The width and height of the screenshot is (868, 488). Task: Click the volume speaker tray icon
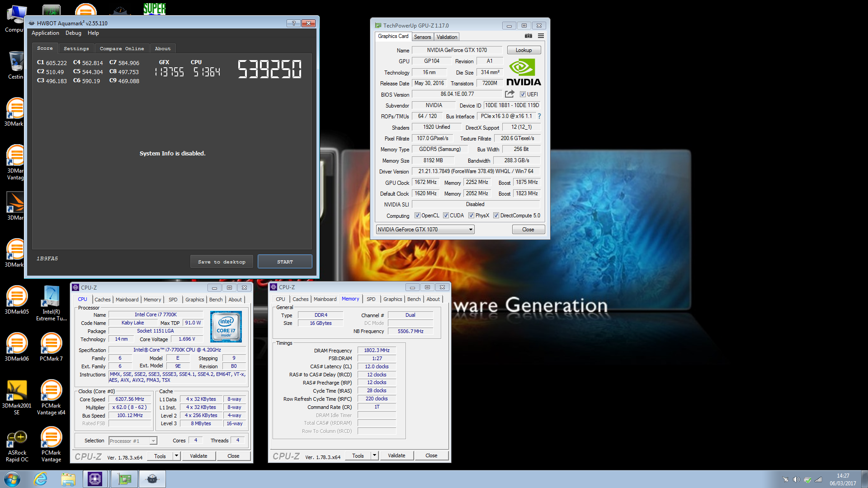(x=796, y=479)
